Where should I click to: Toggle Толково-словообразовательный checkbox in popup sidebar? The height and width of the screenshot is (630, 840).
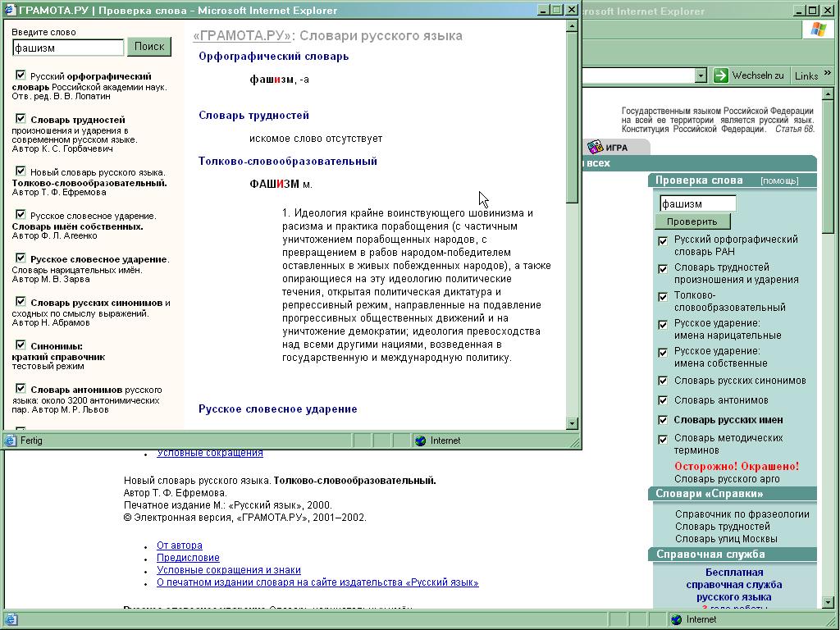coord(21,171)
